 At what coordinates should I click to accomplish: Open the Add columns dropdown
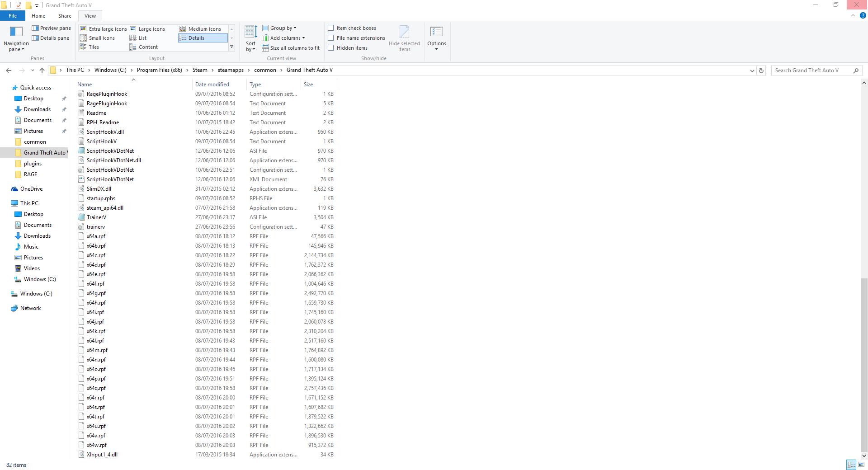pos(283,38)
